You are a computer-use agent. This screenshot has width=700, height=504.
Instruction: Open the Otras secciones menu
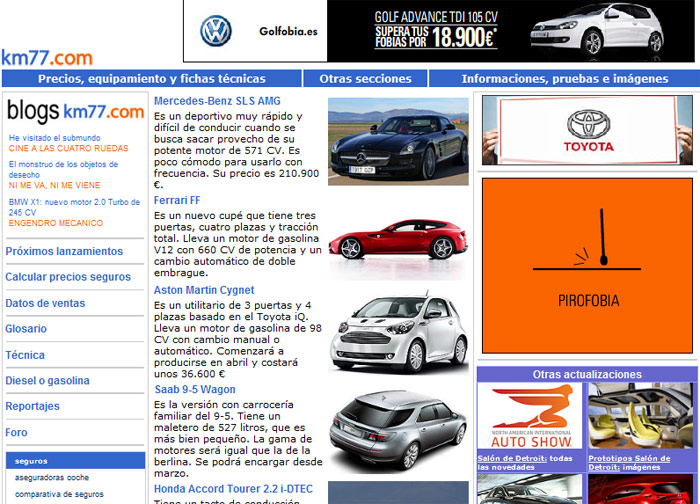365,79
